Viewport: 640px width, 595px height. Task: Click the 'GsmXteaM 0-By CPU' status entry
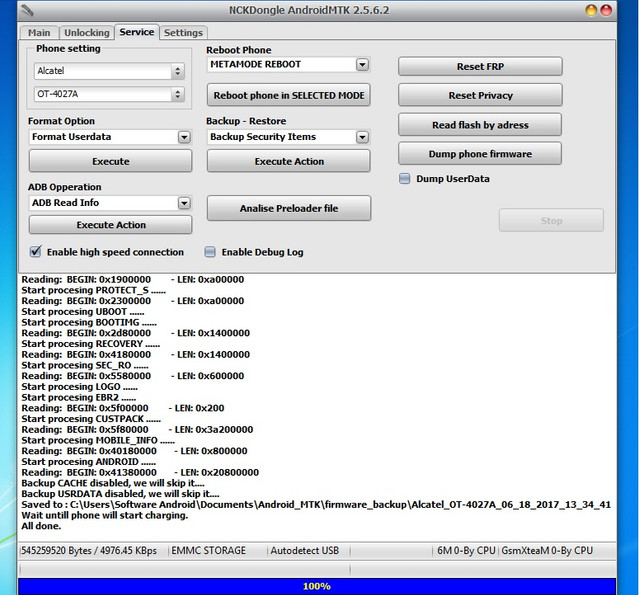pyautogui.click(x=547, y=551)
